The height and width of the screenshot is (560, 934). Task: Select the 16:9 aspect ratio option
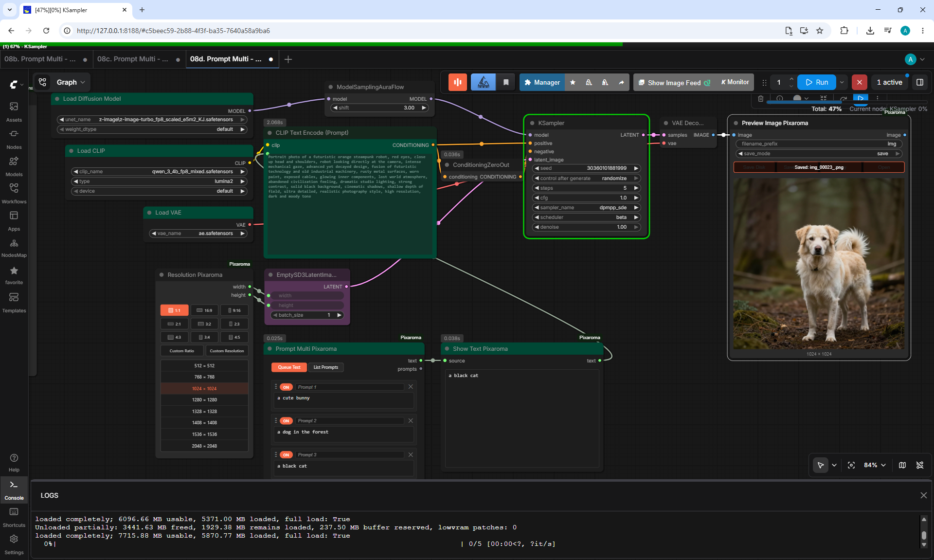(204, 310)
